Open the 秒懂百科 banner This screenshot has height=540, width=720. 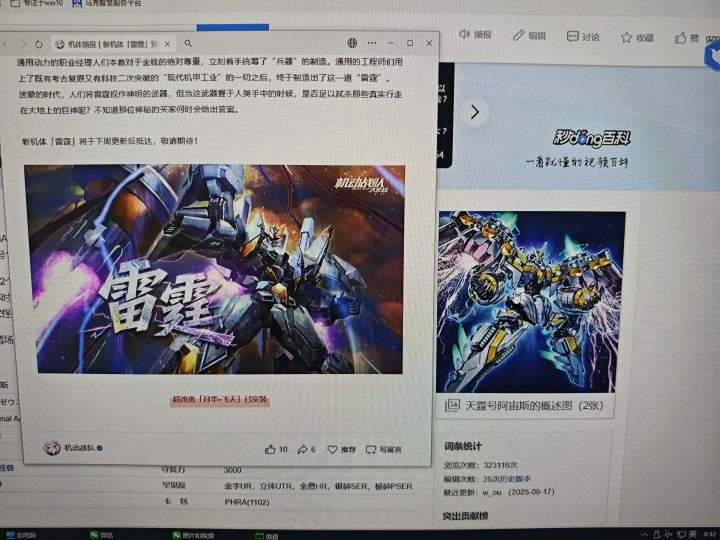(585, 129)
